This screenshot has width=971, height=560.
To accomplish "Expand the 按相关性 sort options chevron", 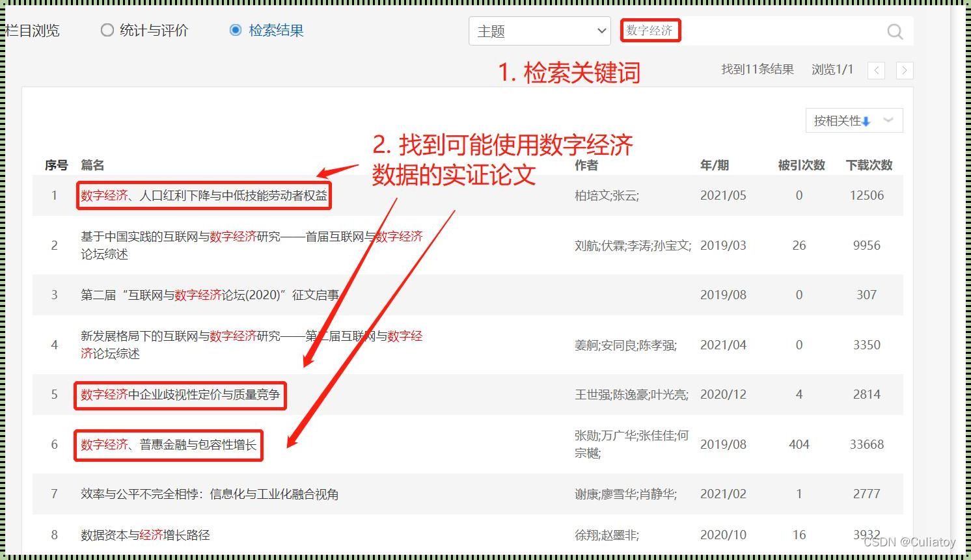I will (888, 120).
